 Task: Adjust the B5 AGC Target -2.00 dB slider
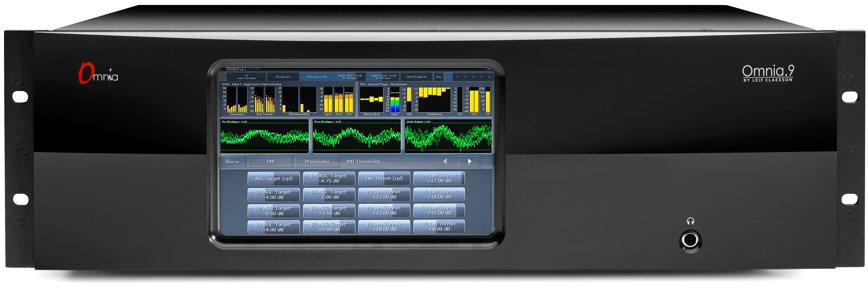tap(329, 195)
